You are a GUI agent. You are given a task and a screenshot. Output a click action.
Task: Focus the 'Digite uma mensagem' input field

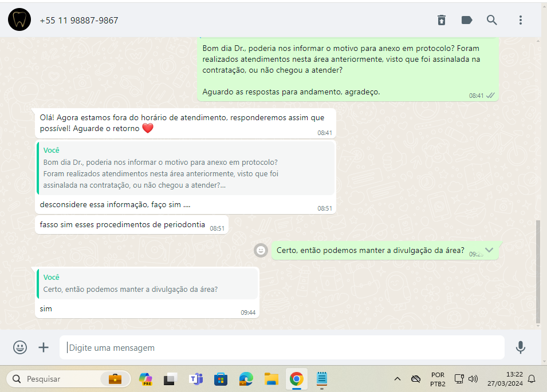tap(282, 347)
